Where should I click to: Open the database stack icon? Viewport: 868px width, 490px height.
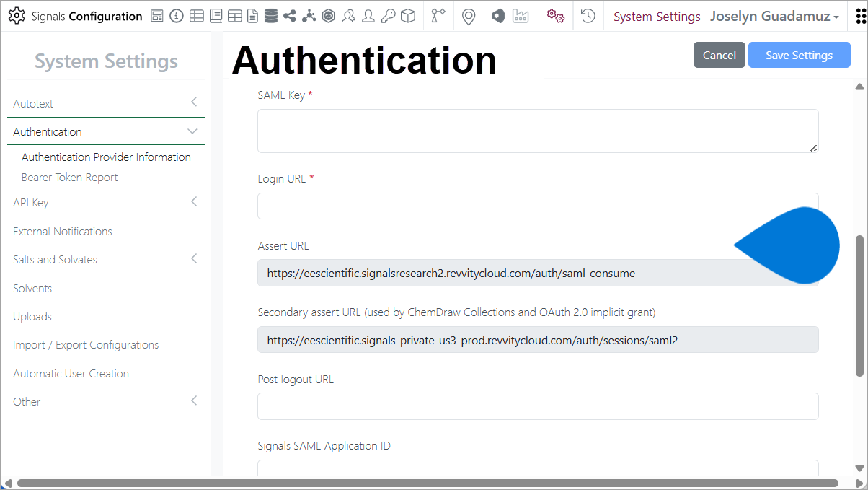point(271,16)
